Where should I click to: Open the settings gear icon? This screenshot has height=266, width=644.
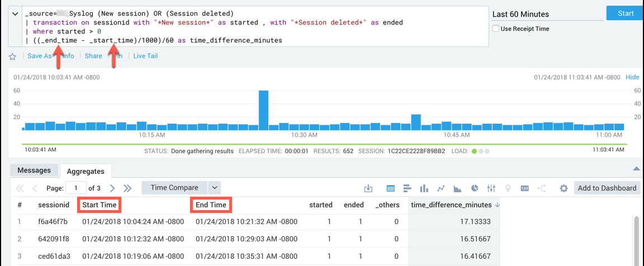[563, 188]
